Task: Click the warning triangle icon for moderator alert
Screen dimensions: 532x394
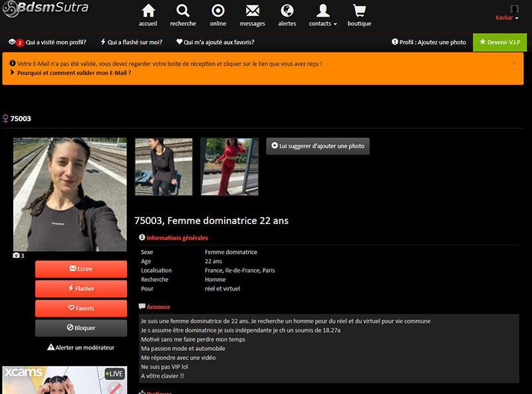Action: [51, 347]
